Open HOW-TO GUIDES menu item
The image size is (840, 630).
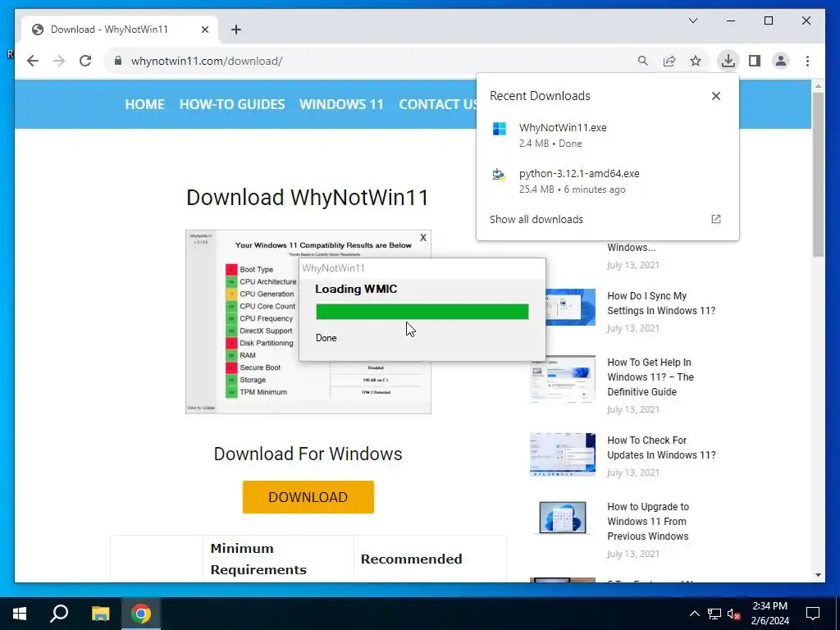(x=232, y=104)
